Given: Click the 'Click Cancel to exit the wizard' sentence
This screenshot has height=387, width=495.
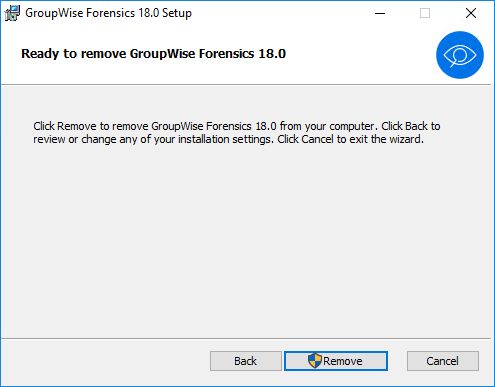Looking at the screenshot, I should (x=351, y=139).
